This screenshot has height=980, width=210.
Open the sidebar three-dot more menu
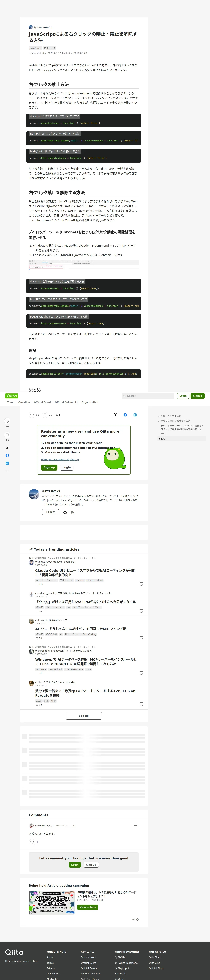pyautogui.click(x=7, y=471)
